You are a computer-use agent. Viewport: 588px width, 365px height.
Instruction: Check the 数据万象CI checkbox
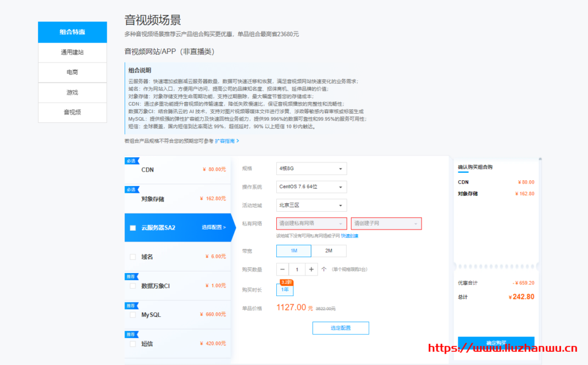point(133,286)
